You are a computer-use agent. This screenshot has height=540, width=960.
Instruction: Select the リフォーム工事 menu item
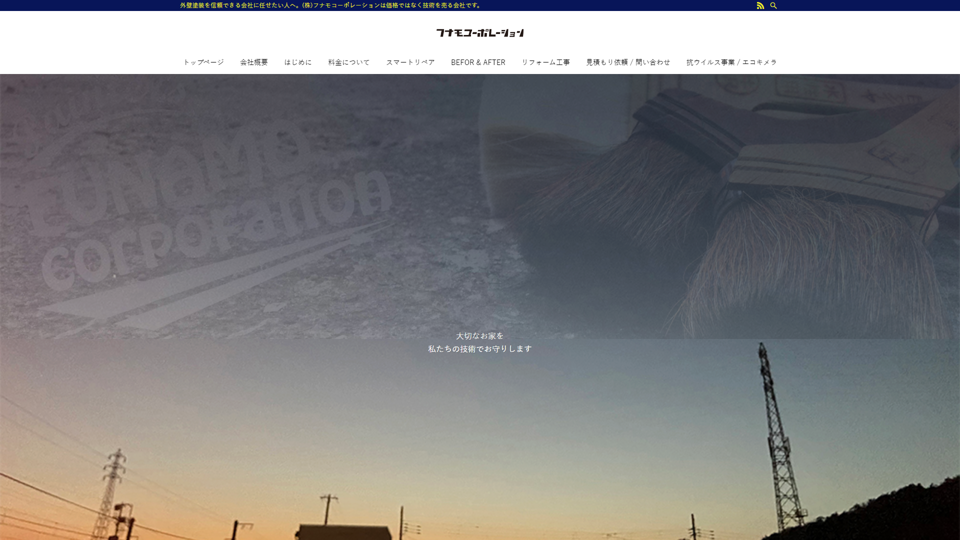coord(546,62)
